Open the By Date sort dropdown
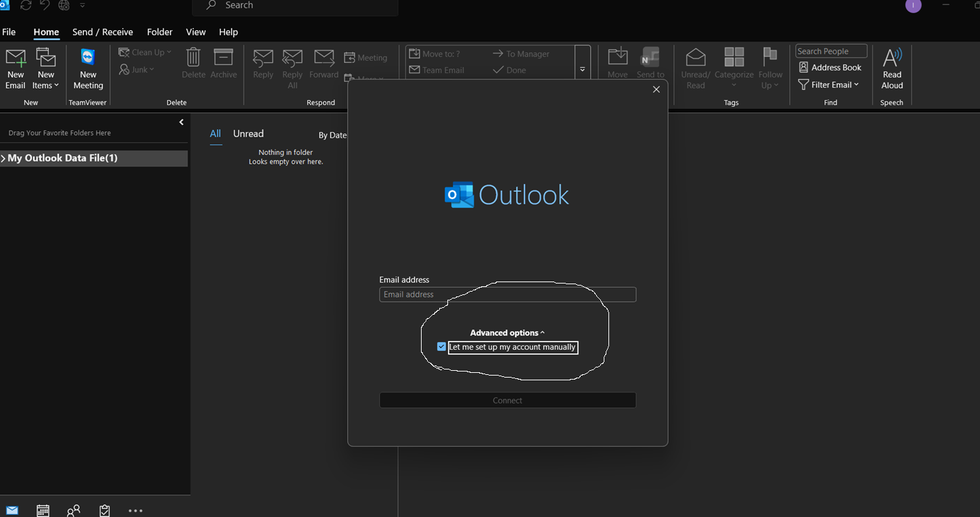This screenshot has height=517, width=980. click(x=332, y=135)
